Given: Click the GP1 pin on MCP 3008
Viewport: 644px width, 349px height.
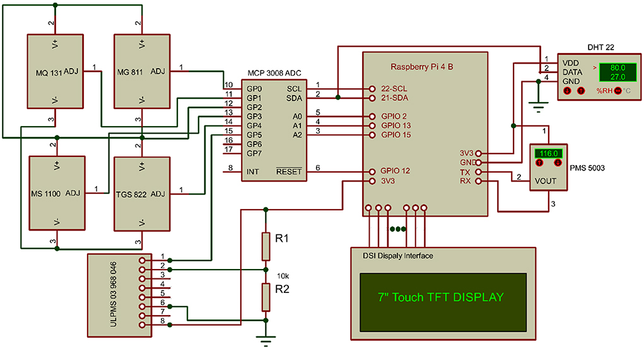Looking at the screenshot, I should pyautogui.click(x=254, y=98).
